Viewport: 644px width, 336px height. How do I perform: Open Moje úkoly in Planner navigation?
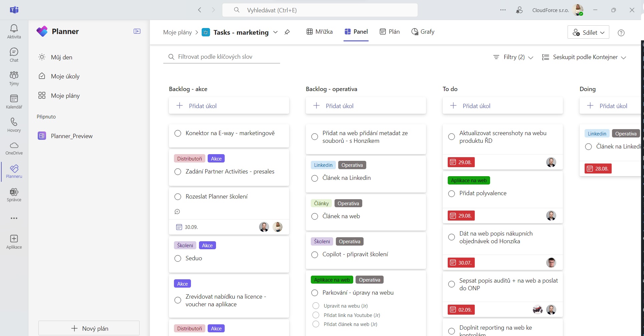pyautogui.click(x=89, y=76)
